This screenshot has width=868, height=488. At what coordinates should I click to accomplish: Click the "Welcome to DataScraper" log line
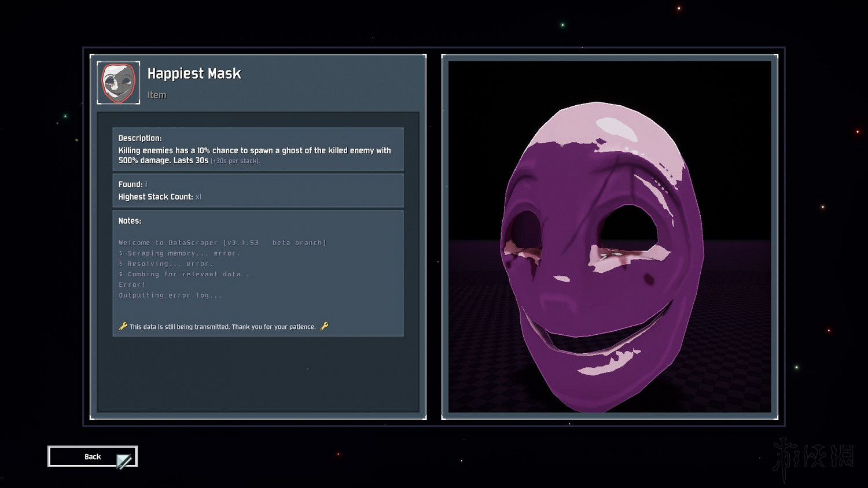222,243
